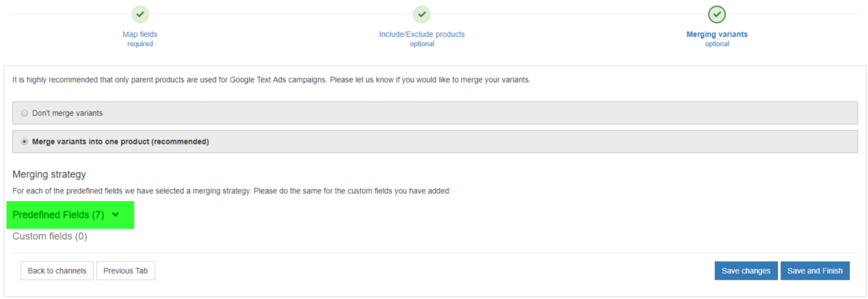Click the "Merge variants into one product (recommended)" text
This screenshot has height=299, width=868.
[x=120, y=142]
